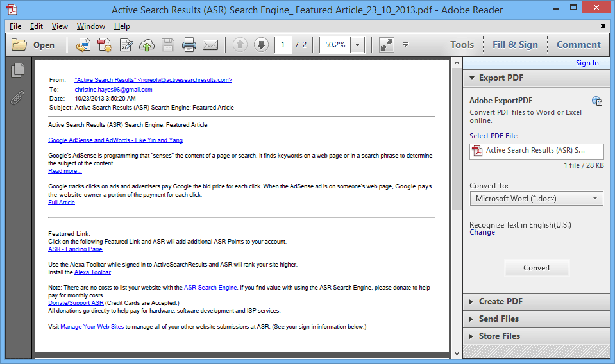
Task: Click the Sign In link
Action: point(587,63)
